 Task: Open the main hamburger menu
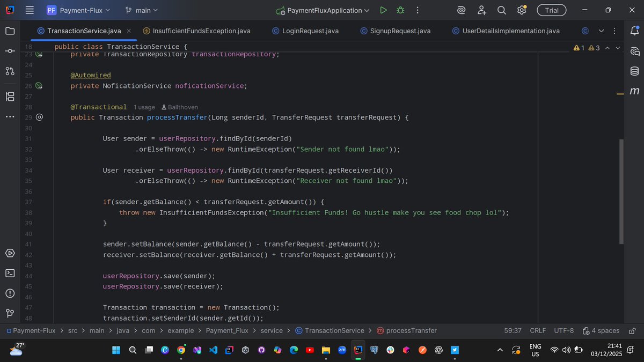[x=30, y=10]
